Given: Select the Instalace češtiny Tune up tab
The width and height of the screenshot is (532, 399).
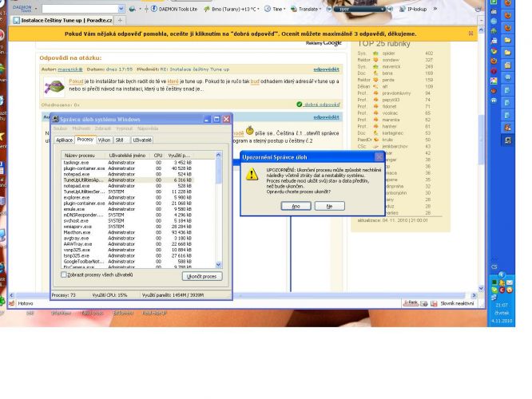Looking at the screenshot, I should [63, 20].
